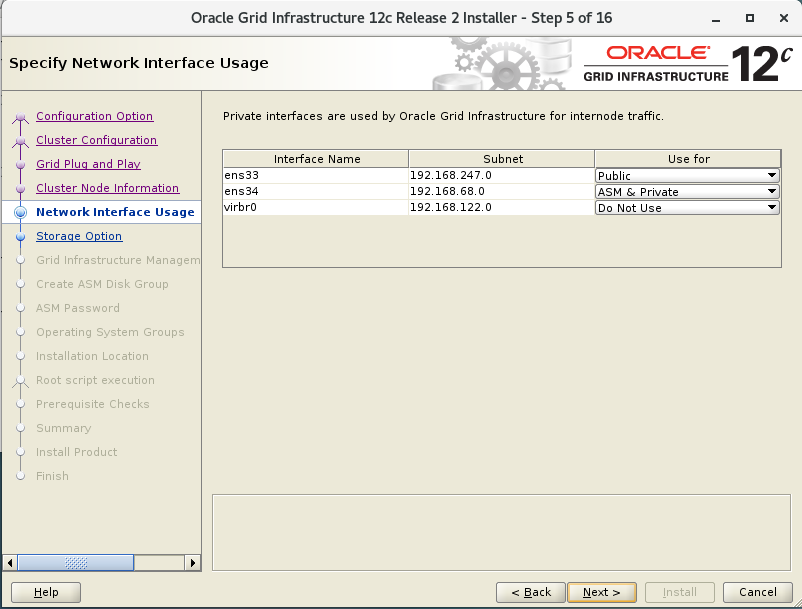This screenshot has height=609, width=802.
Task: Click sidebar scrollbar right arrow
Action: pos(192,563)
